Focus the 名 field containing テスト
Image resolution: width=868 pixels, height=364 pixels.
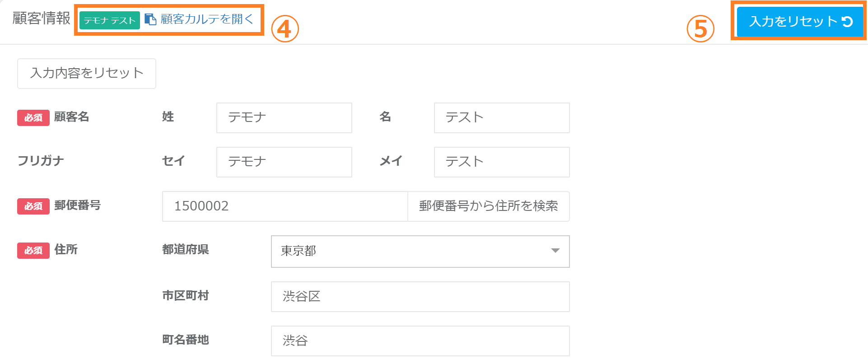pyautogui.click(x=502, y=118)
